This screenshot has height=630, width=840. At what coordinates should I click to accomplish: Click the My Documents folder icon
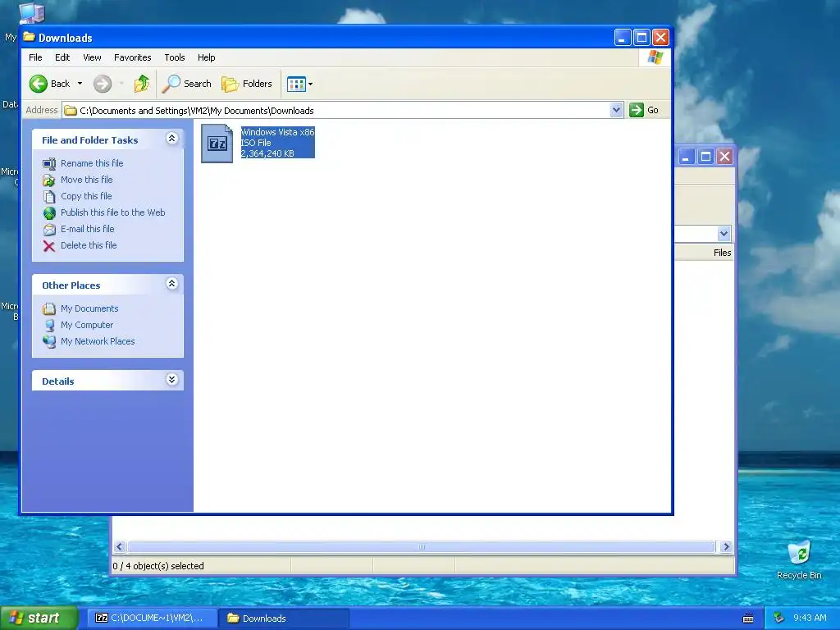49,308
